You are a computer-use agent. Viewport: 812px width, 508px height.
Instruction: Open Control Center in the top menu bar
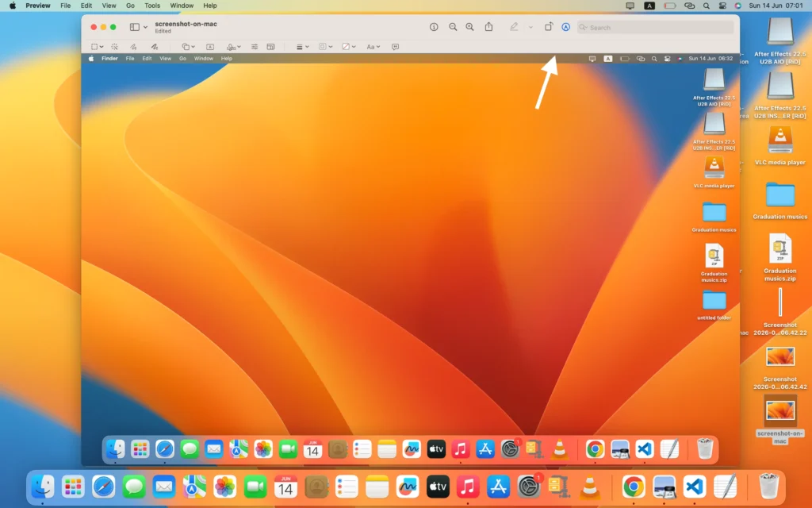point(722,6)
